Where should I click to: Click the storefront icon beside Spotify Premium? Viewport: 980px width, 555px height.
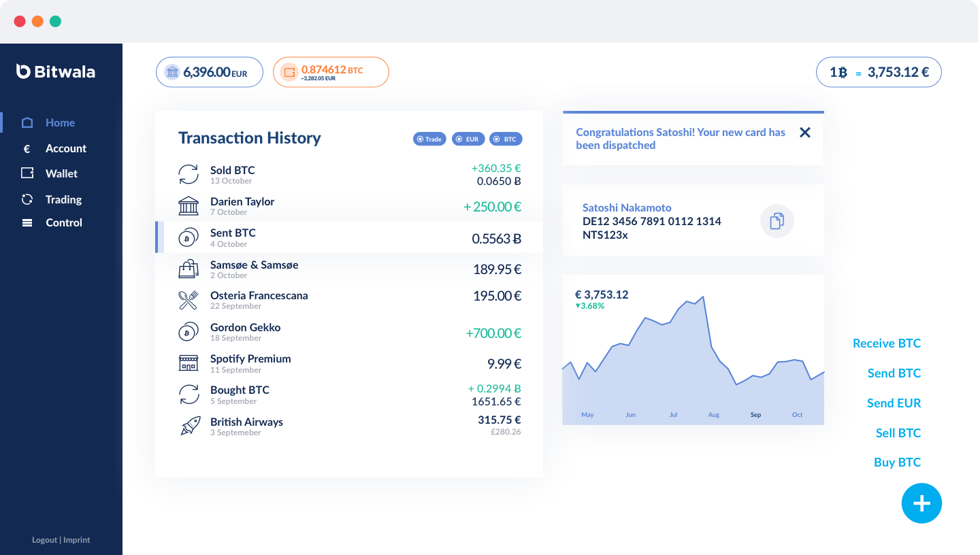(x=189, y=363)
